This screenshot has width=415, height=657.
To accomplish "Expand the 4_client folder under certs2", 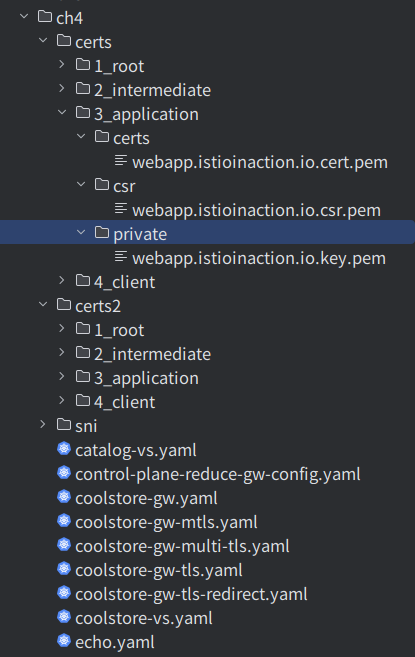I will pos(62,401).
